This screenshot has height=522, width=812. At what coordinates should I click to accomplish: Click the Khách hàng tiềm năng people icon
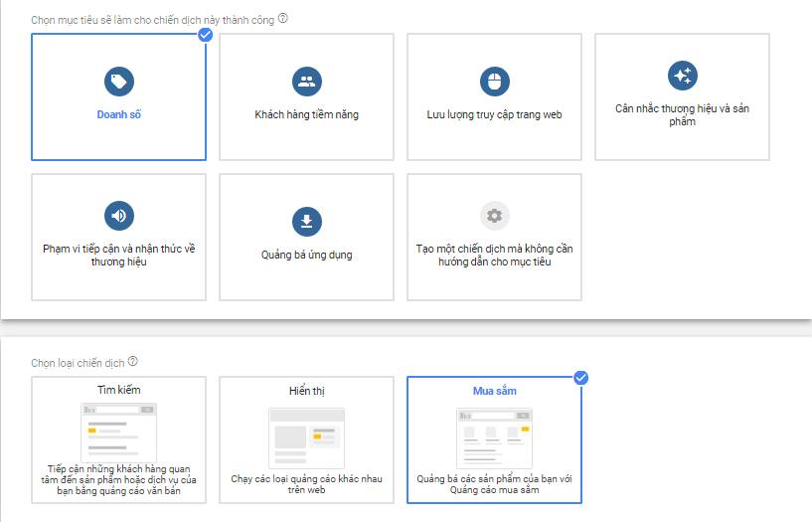click(306, 82)
